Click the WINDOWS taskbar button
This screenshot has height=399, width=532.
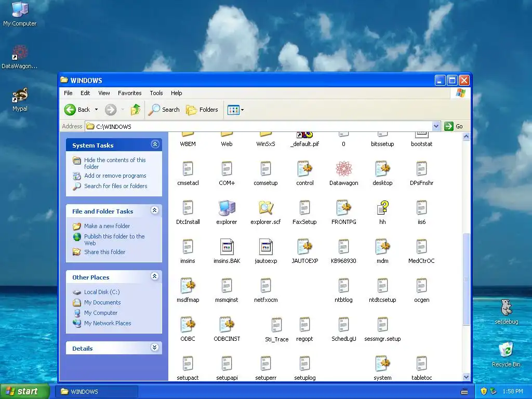[97, 392]
